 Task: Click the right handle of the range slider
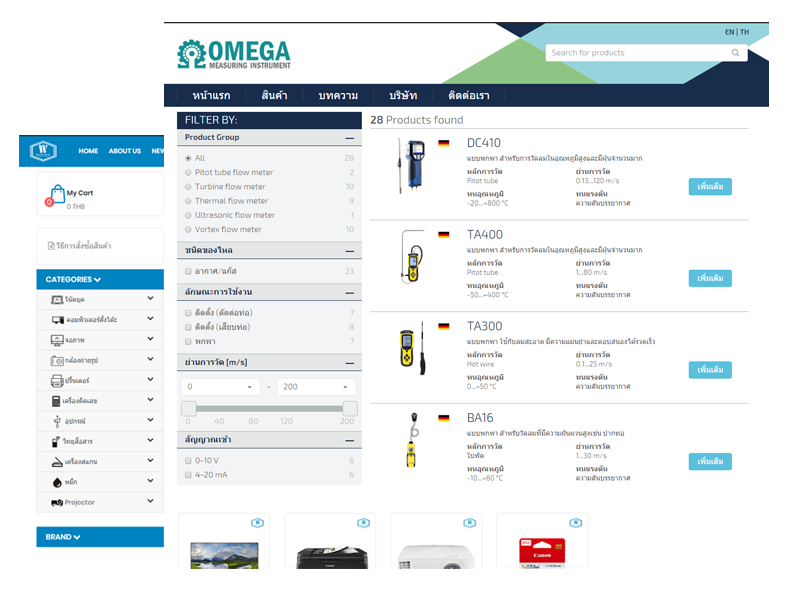pyautogui.click(x=349, y=408)
